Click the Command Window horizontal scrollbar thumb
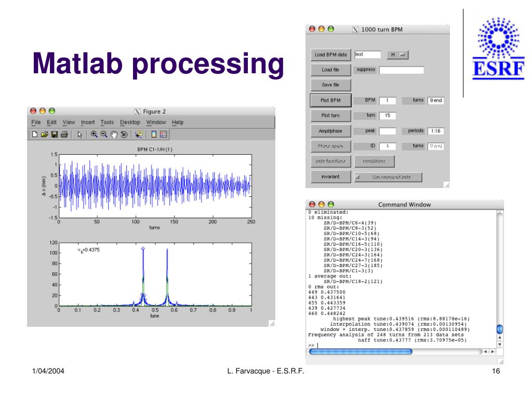 pyautogui.click(x=361, y=352)
